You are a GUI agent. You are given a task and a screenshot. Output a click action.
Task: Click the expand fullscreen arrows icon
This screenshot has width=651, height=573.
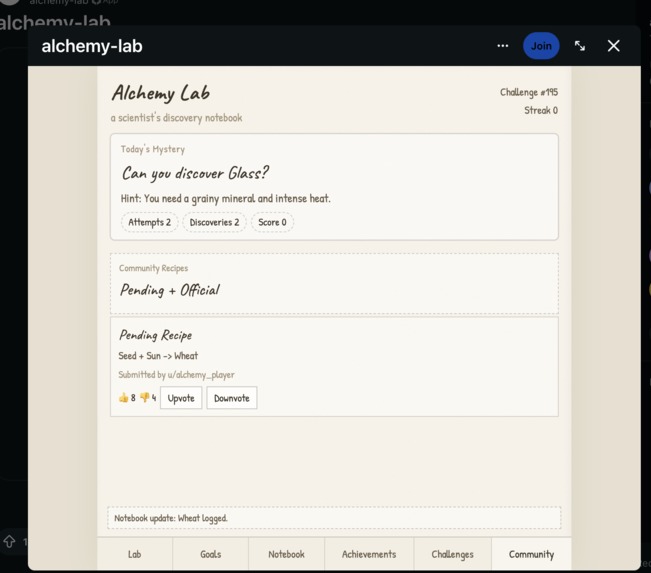tap(580, 46)
